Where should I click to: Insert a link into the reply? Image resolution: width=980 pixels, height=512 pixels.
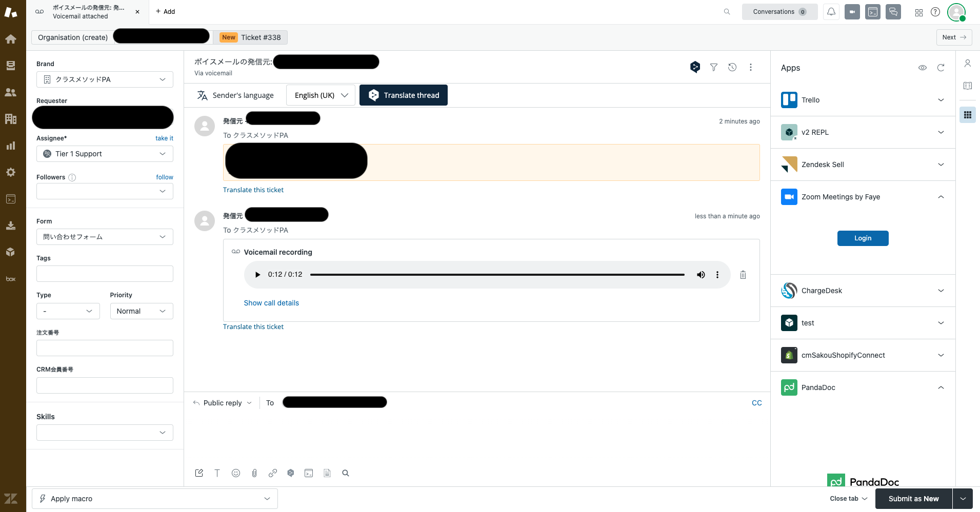[x=272, y=473]
